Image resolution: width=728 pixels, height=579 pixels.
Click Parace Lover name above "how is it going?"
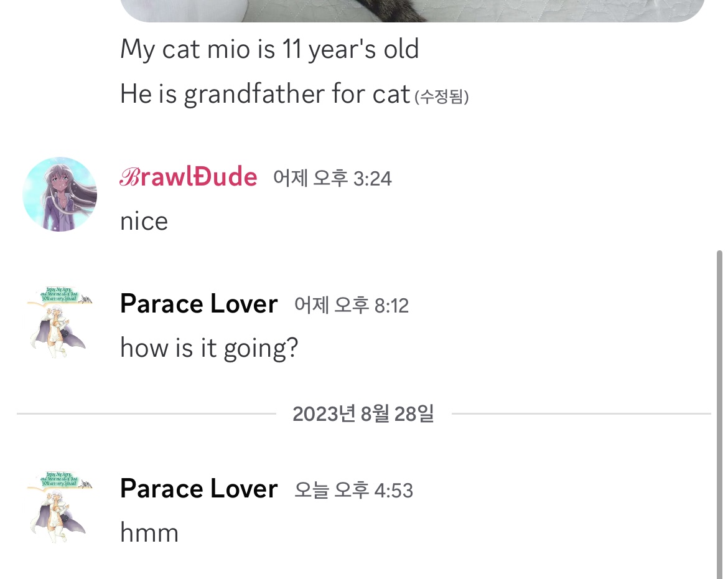[198, 304]
